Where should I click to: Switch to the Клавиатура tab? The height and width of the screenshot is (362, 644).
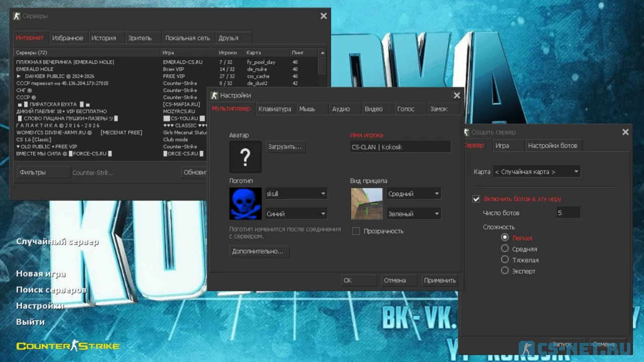pyautogui.click(x=275, y=109)
